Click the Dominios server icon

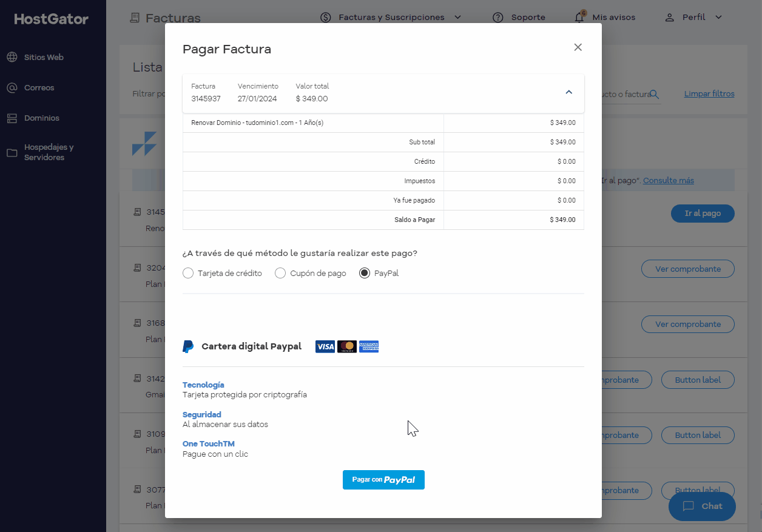pos(12,118)
